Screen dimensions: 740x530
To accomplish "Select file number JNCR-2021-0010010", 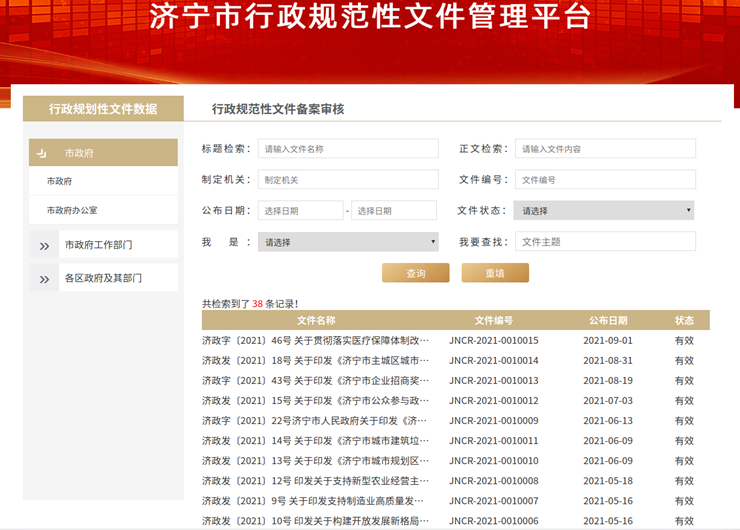I will tap(494, 461).
